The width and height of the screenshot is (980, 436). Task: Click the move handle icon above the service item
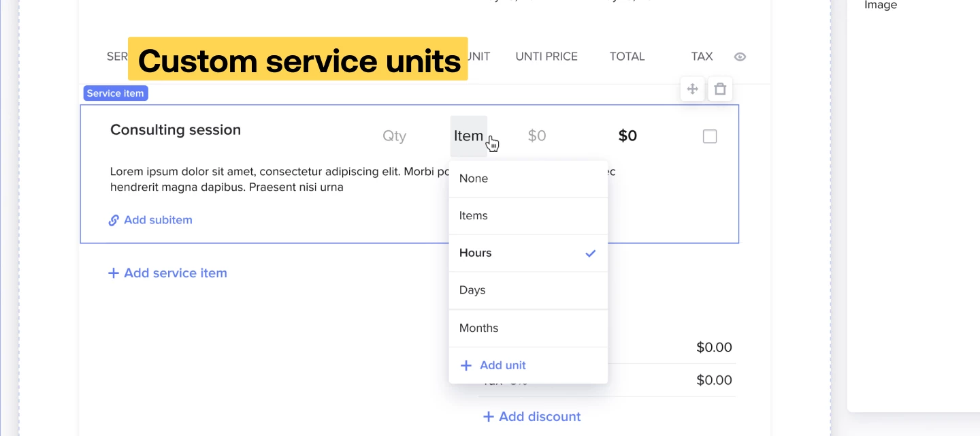point(692,89)
